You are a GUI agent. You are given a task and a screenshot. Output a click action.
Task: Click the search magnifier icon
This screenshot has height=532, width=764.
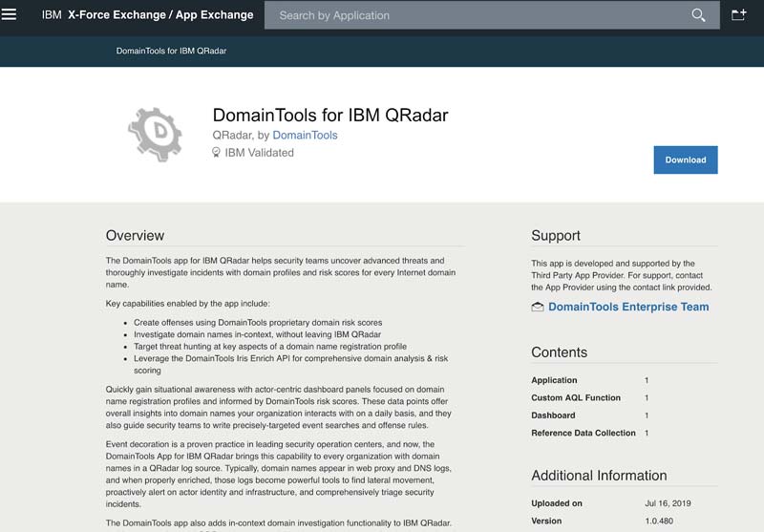(698, 15)
